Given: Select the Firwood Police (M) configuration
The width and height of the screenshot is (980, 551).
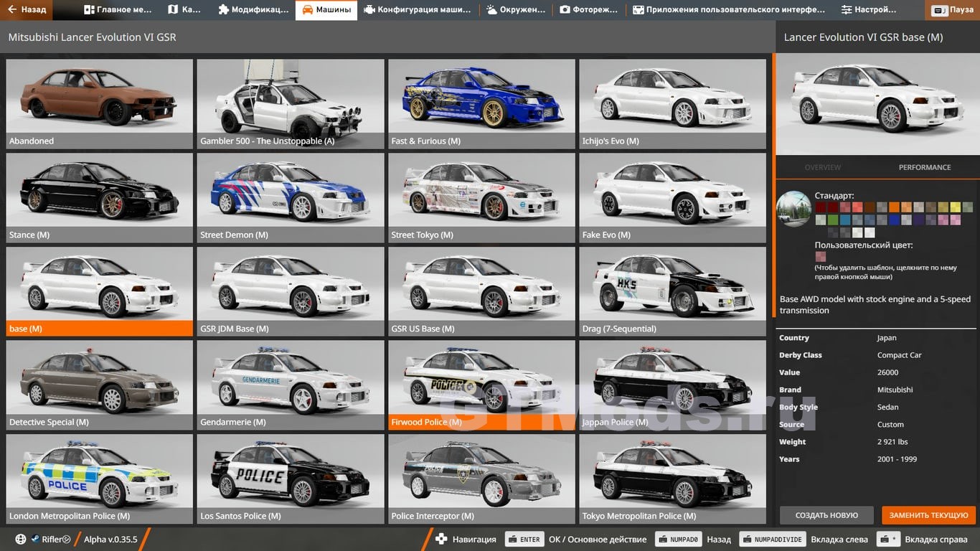Looking at the screenshot, I should [481, 385].
